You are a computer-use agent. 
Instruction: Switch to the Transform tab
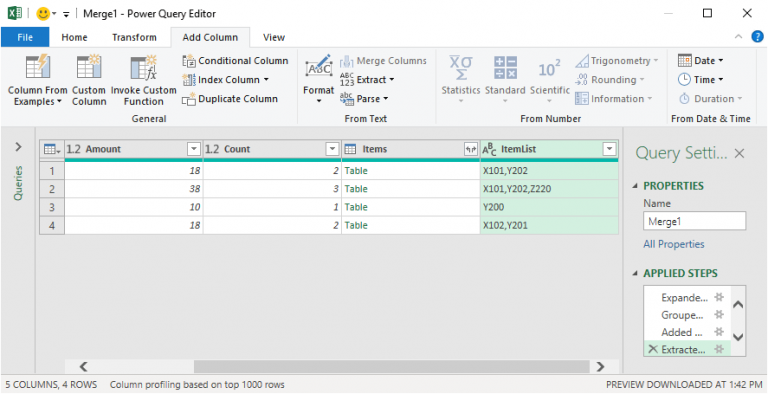134,37
